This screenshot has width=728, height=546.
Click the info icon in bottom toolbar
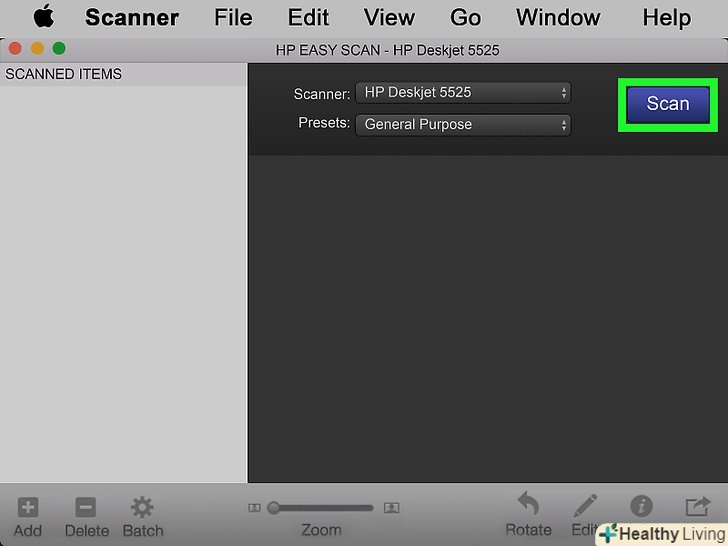pyautogui.click(x=642, y=506)
